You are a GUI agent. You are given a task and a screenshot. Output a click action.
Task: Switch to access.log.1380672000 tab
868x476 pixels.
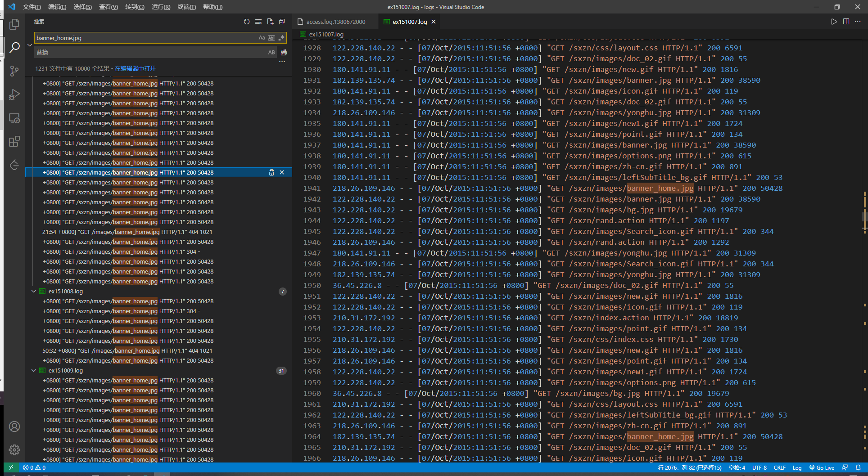click(x=335, y=22)
